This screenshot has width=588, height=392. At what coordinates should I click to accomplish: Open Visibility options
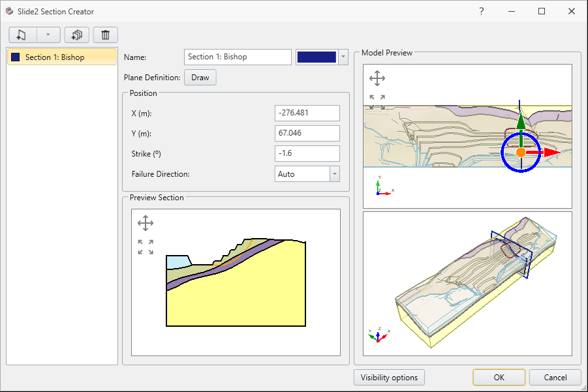pyautogui.click(x=388, y=377)
